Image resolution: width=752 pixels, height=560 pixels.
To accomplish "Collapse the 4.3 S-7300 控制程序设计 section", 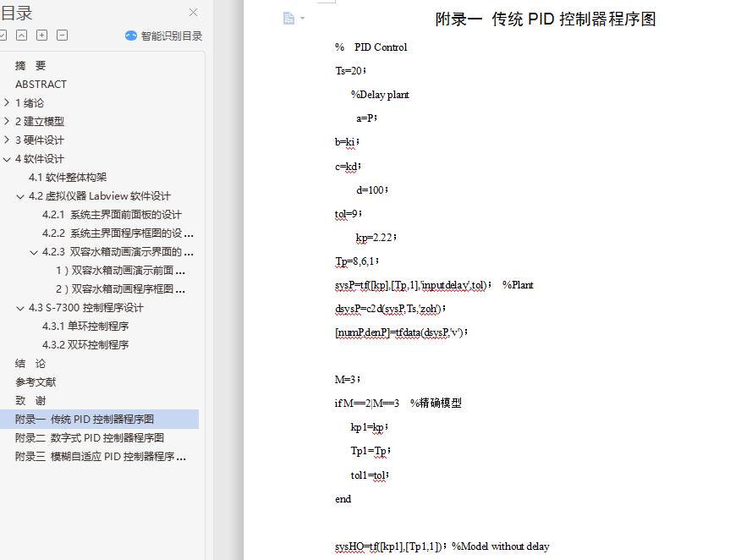I will [20, 308].
